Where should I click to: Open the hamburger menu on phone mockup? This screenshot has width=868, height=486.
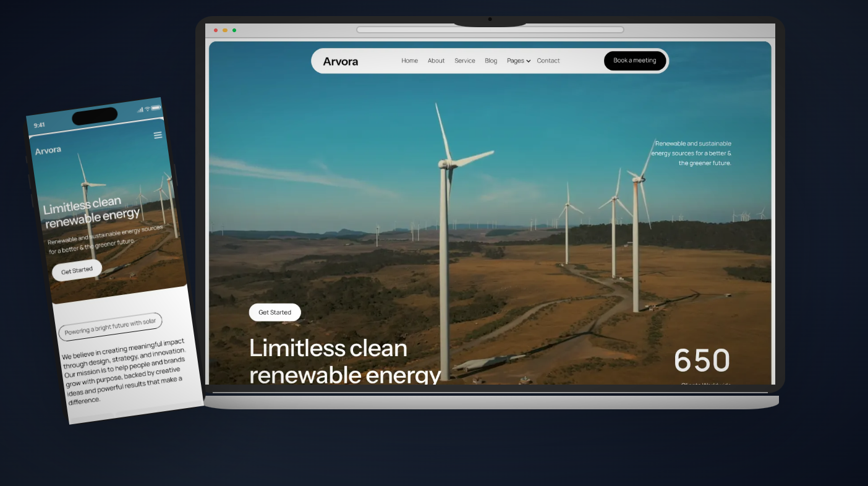[x=158, y=135]
